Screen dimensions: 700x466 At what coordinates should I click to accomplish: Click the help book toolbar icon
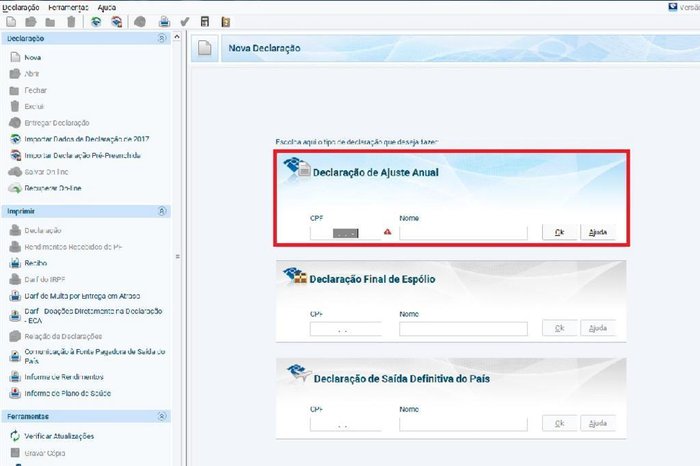pyautogui.click(x=226, y=21)
